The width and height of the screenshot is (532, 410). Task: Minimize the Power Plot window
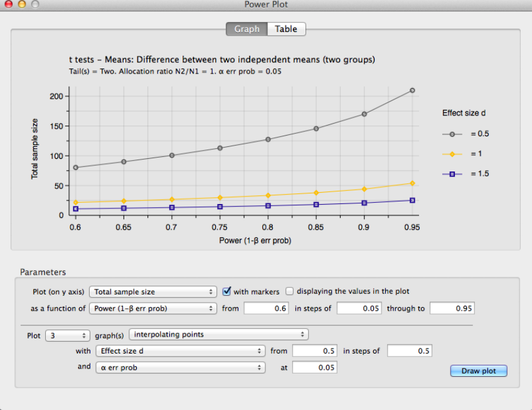pos(22,4)
